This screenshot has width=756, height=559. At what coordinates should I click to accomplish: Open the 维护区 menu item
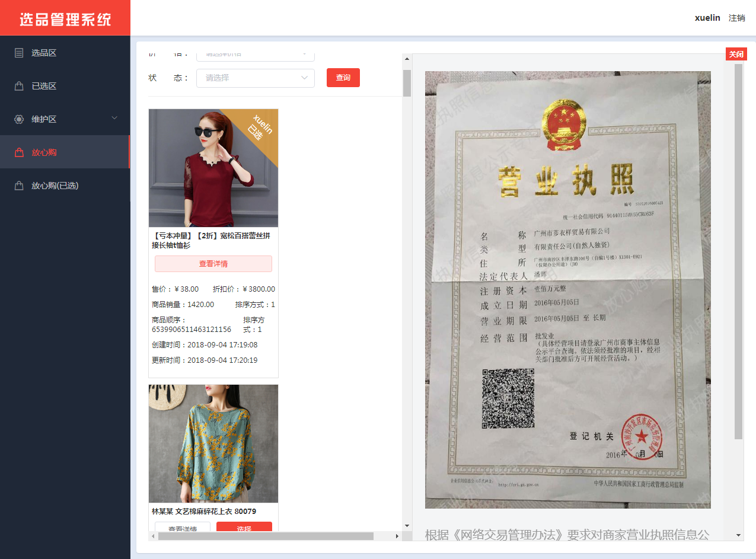(65, 119)
